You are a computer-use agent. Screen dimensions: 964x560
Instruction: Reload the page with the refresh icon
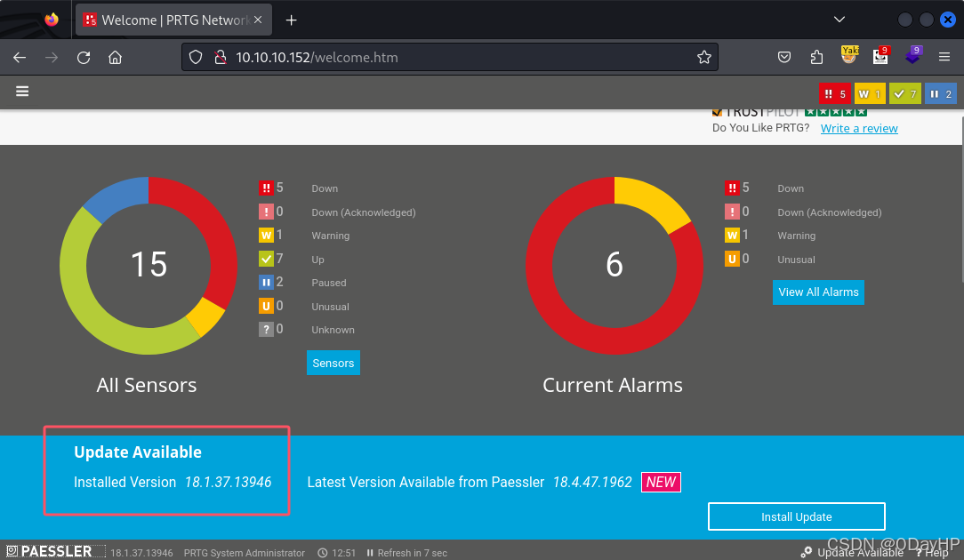click(x=84, y=57)
